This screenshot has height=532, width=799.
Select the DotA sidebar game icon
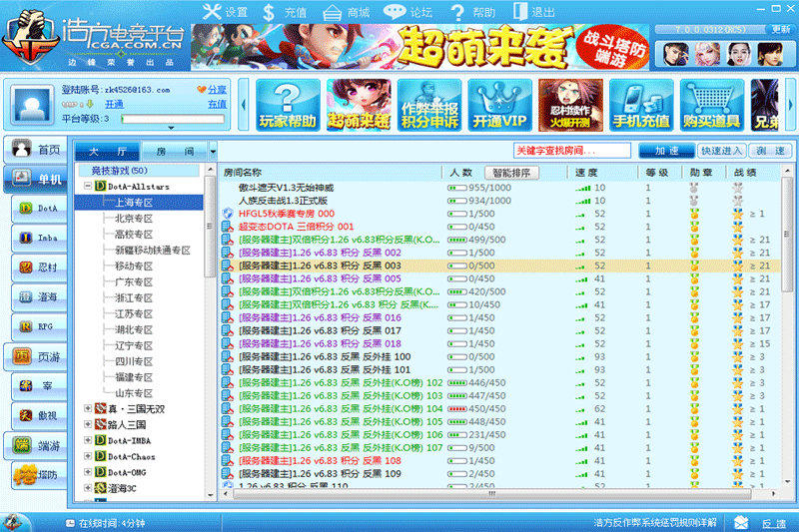[x=38, y=209]
